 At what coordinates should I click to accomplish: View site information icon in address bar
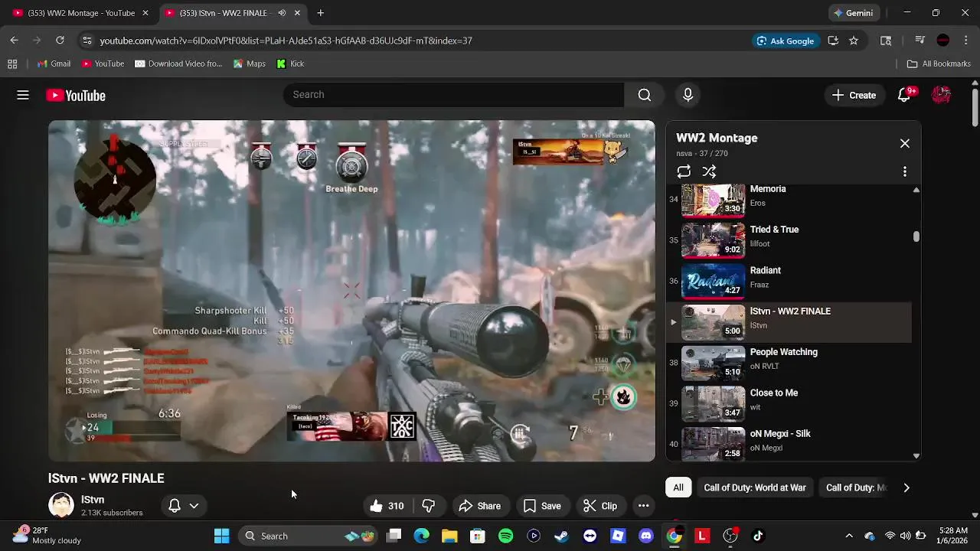[x=87, y=41]
